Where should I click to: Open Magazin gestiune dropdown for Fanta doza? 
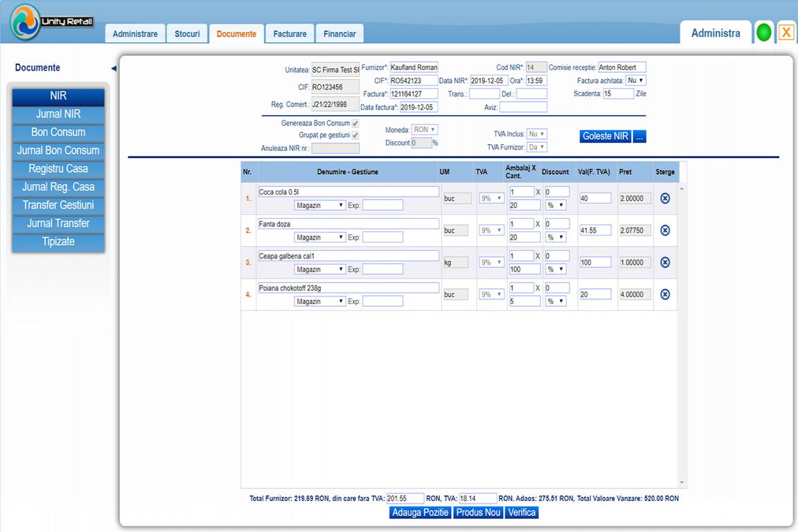coord(319,237)
